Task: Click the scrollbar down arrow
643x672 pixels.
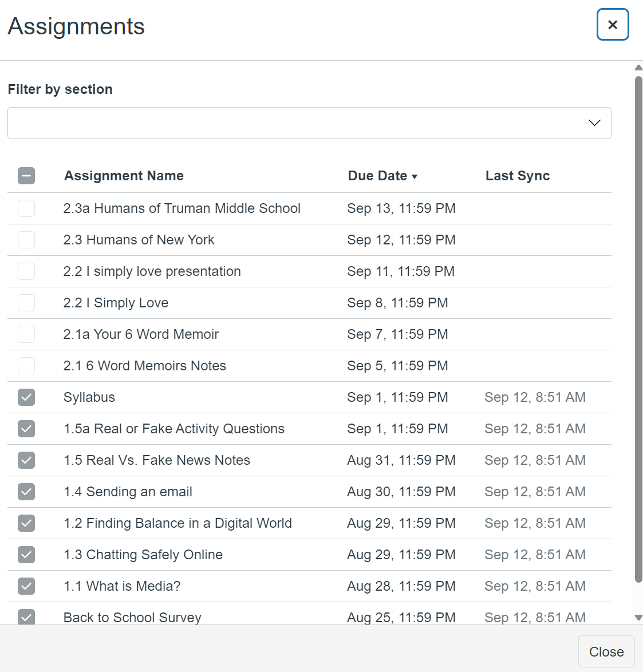Action: (x=638, y=618)
